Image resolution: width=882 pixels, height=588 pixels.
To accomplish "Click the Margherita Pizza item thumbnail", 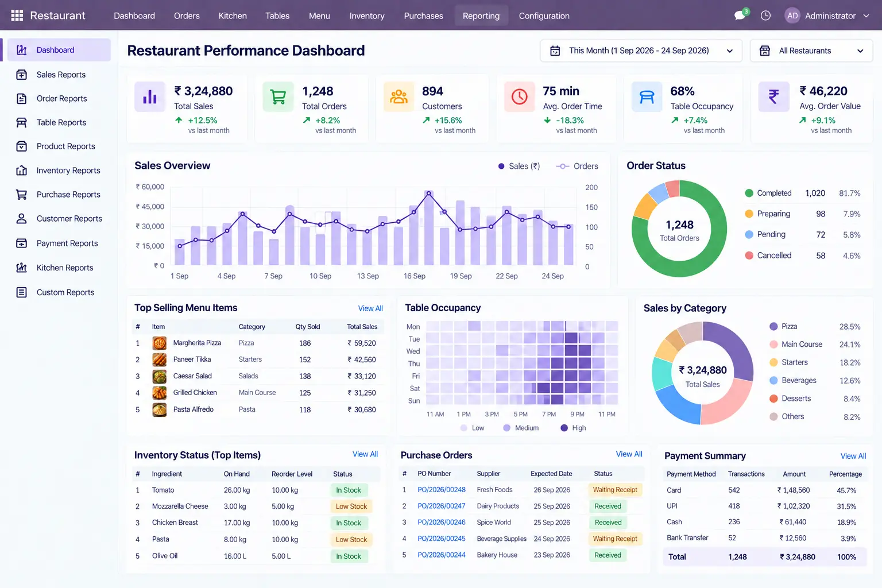I will pyautogui.click(x=160, y=343).
